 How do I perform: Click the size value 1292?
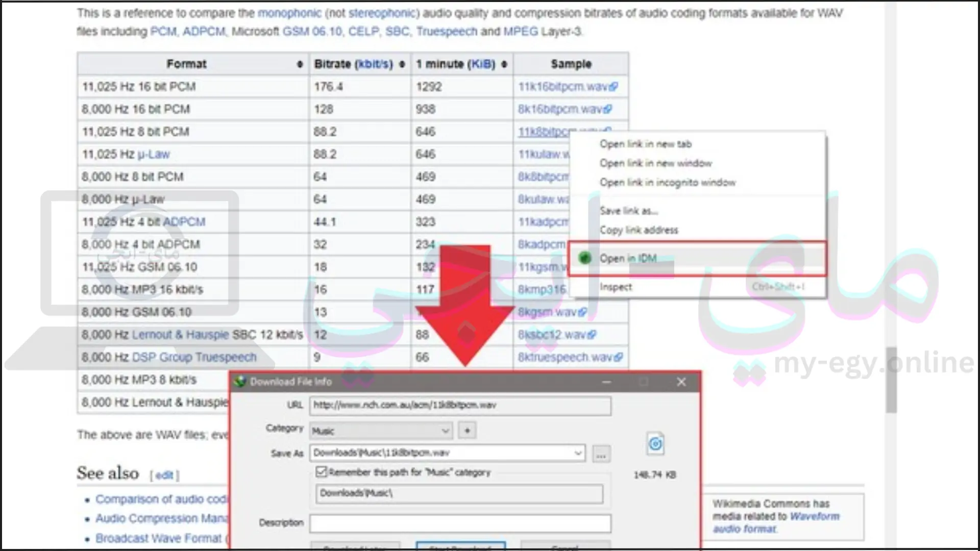coord(429,87)
